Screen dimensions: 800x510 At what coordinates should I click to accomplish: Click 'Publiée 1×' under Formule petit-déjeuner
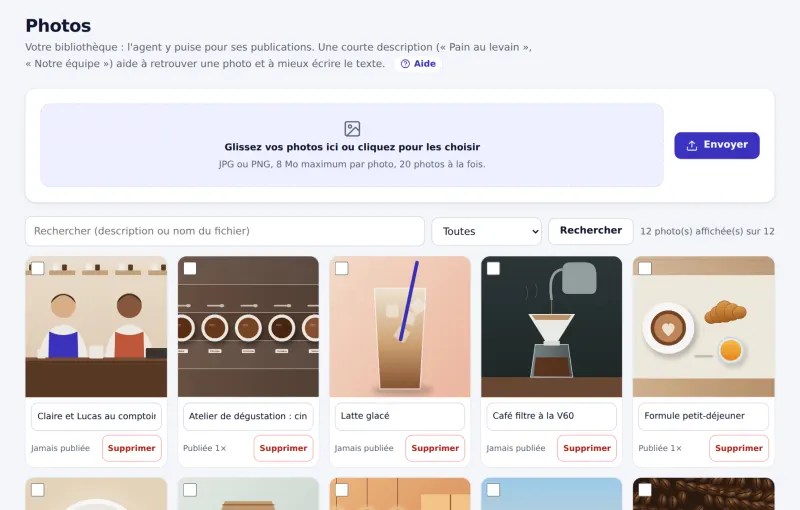point(660,448)
